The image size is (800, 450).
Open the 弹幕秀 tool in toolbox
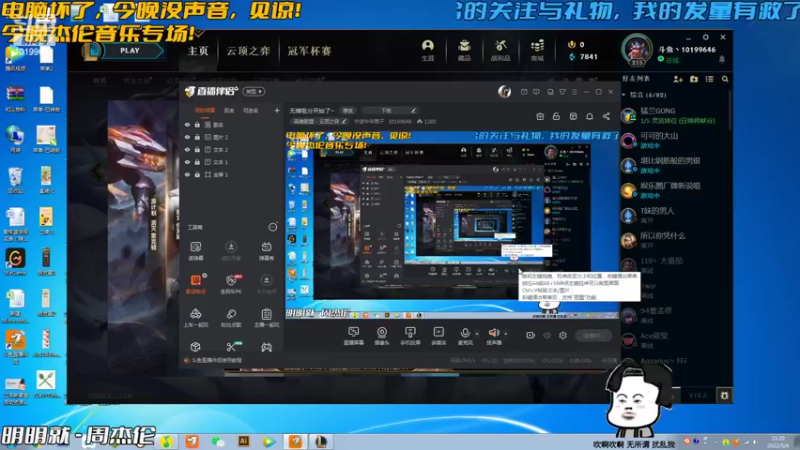tap(266, 251)
